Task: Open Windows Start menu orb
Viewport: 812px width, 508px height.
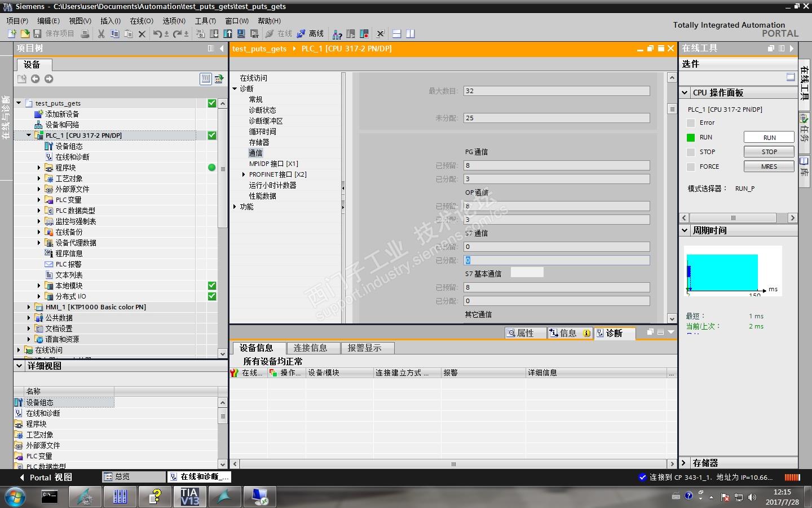Action: 15,497
